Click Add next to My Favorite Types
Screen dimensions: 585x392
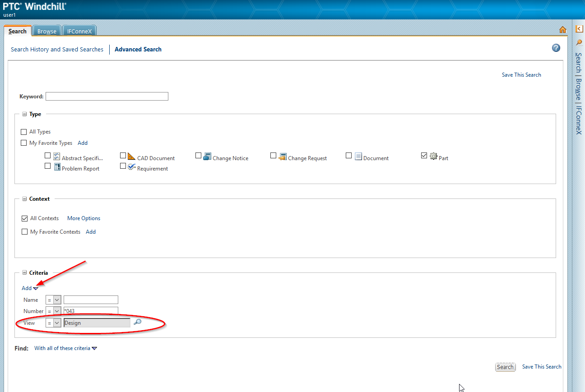(83, 143)
